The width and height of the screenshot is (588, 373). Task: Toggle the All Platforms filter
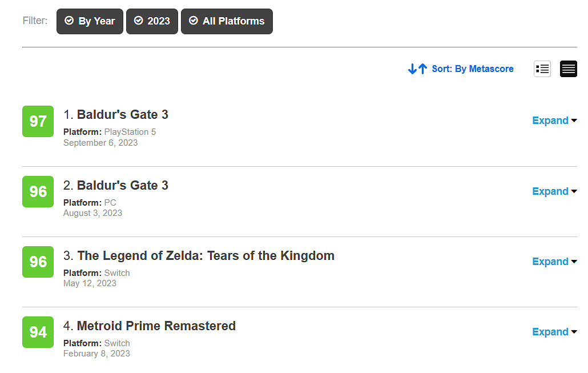(227, 21)
